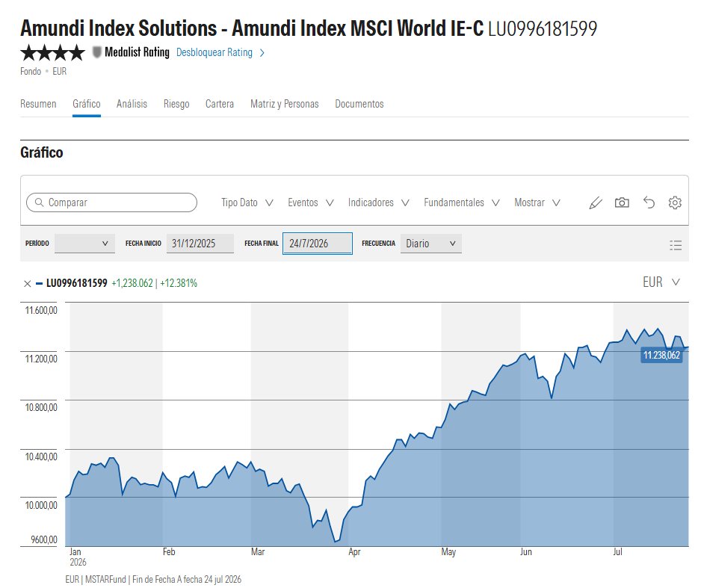Click the ISIN LU0996181599 in title
The width and height of the screenshot is (701, 588).
[543, 28]
